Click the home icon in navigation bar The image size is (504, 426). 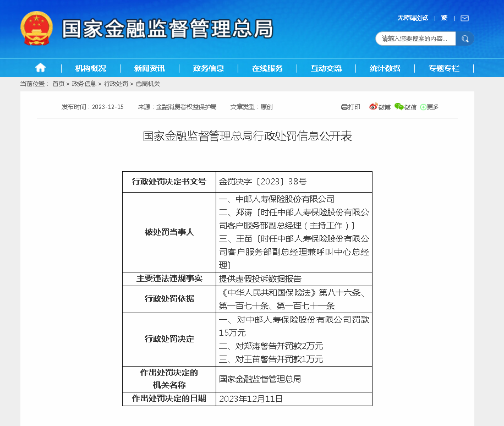coord(40,68)
